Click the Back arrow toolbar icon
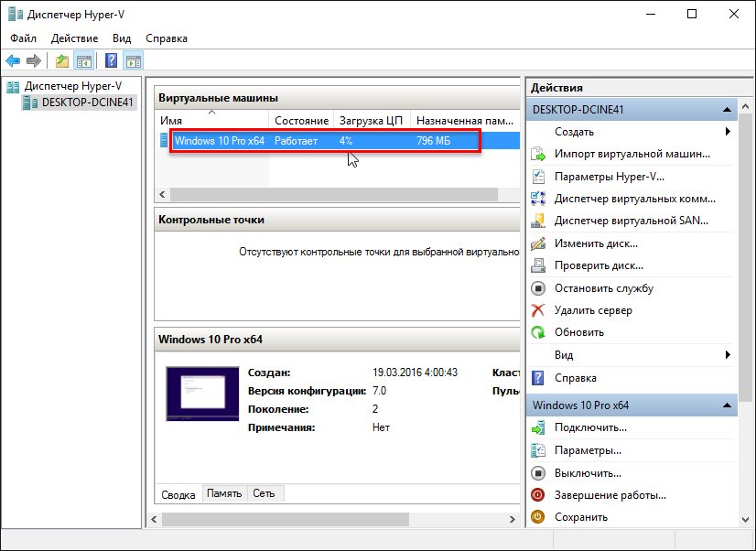Viewport: 756px width, 551px height. pyautogui.click(x=13, y=60)
